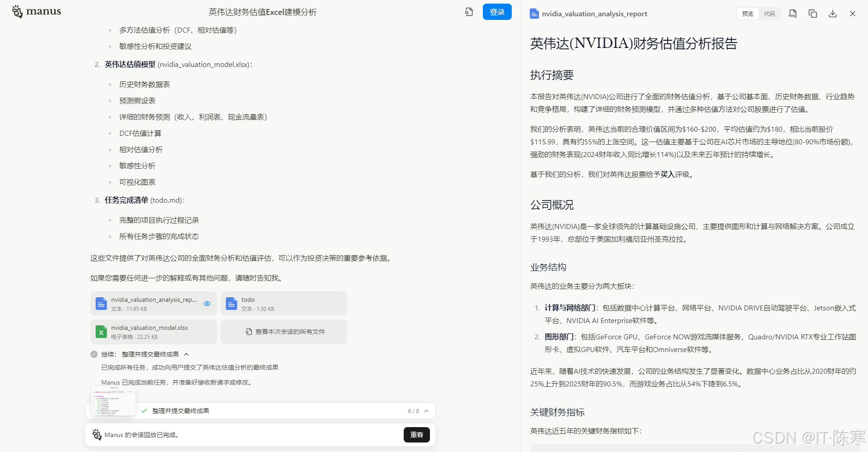Click the 公司概况 heading
Image resolution: width=868 pixels, height=452 pixels.
[552, 205]
